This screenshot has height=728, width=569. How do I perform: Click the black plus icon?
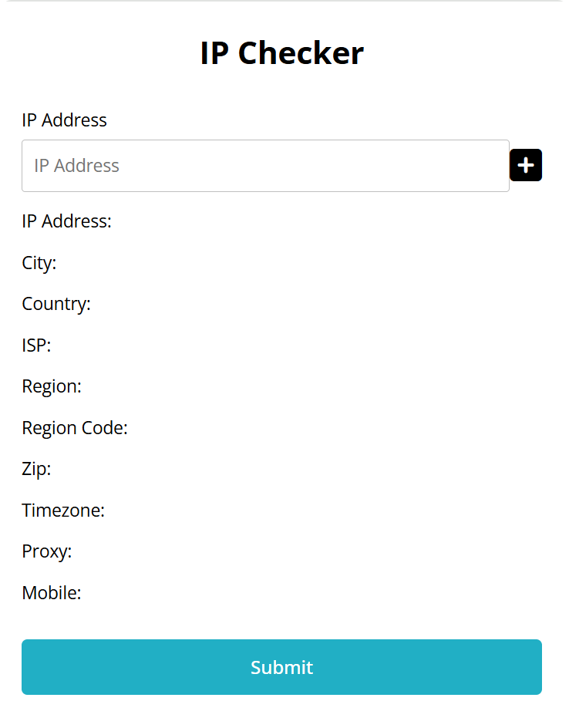526,165
